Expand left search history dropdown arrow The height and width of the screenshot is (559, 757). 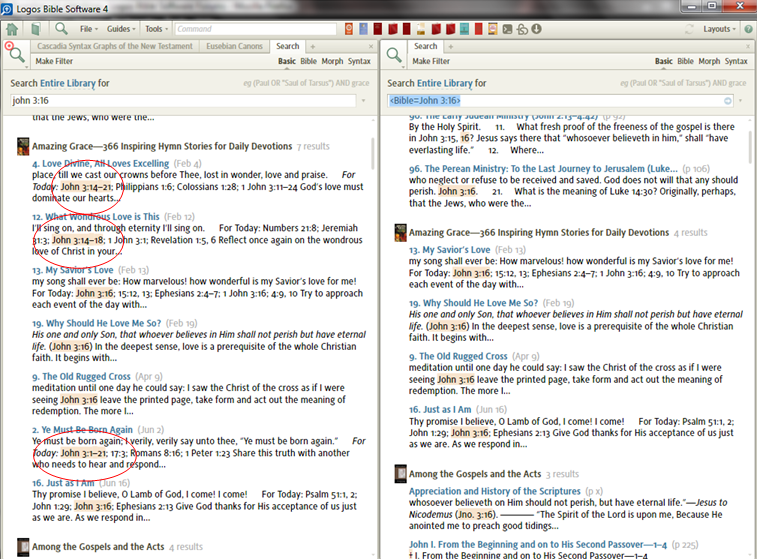coord(363,100)
